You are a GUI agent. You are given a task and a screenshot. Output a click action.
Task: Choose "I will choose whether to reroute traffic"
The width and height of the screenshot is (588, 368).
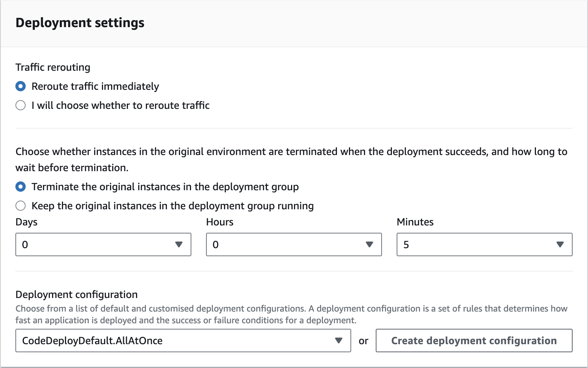coord(21,106)
